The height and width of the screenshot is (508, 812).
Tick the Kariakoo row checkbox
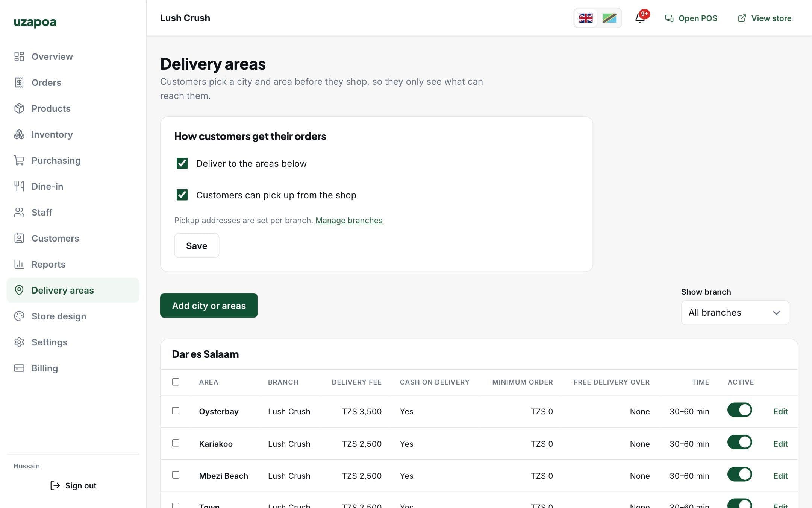coord(176,443)
